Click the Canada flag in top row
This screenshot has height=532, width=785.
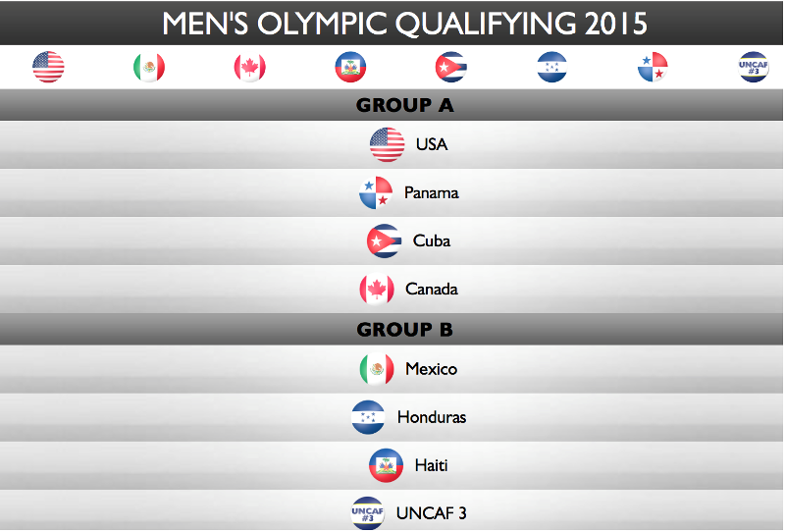(250, 67)
